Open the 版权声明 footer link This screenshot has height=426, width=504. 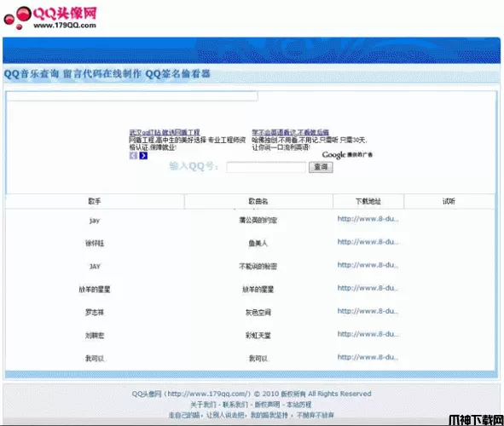(268, 405)
